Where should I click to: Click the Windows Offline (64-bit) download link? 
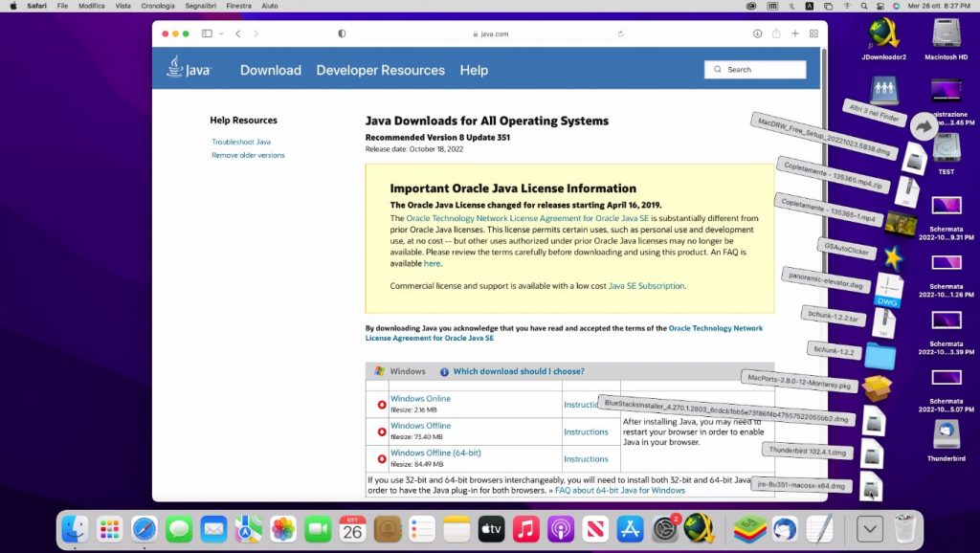coord(435,453)
